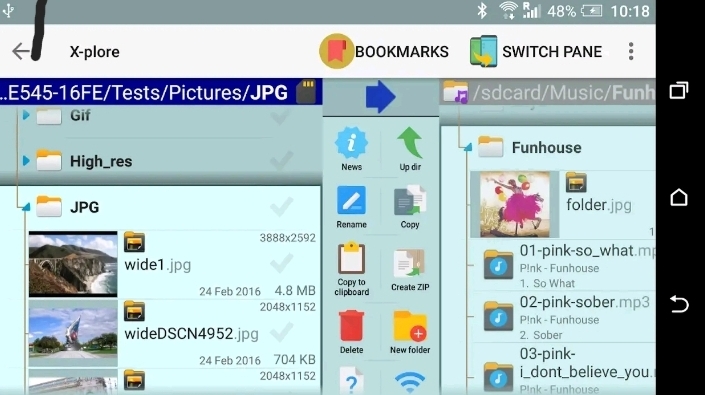
Task: Check the High_res folder checkmark
Action: [281, 160]
